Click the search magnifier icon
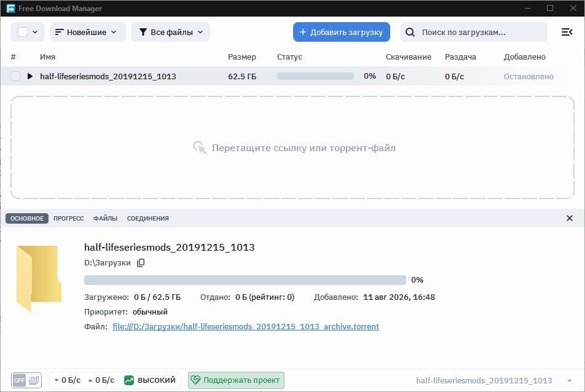 [410, 32]
